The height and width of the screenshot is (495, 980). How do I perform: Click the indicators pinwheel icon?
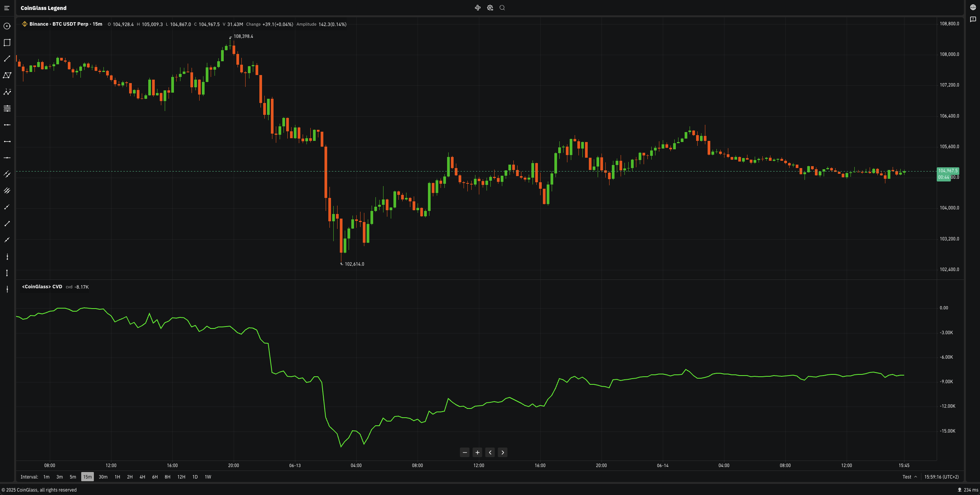click(478, 8)
